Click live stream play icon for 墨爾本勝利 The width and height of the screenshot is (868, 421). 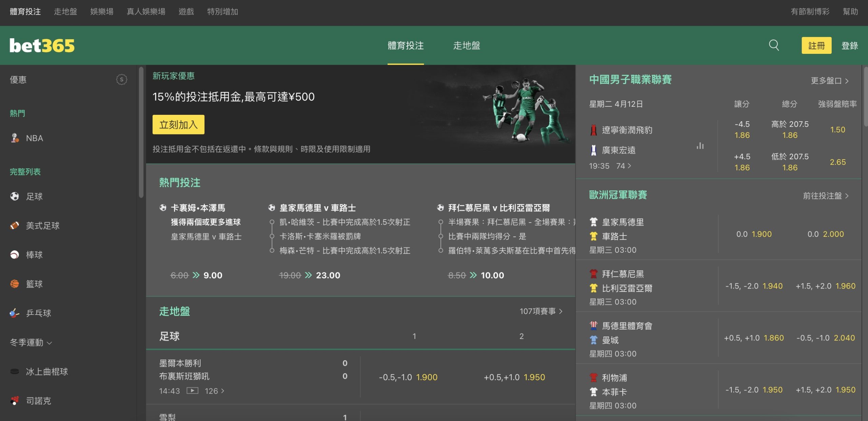click(192, 391)
